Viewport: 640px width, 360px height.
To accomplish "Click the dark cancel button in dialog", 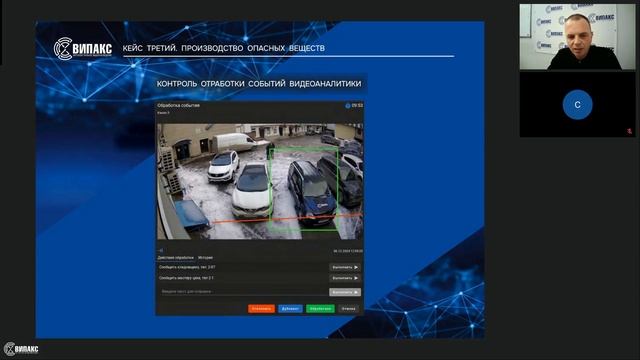I will pos(349,309).
